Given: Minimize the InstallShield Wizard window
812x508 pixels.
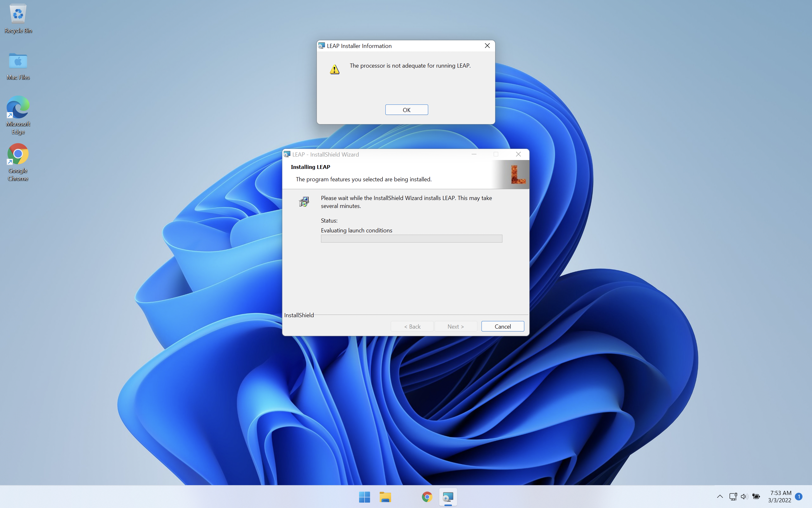Looking at the screenshot, I should coord(474,154).
